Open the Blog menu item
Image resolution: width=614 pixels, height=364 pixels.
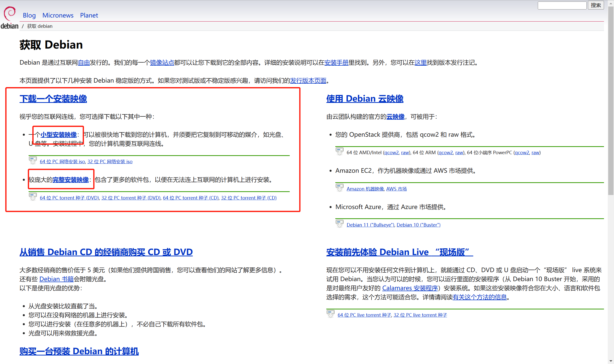tap(29, 15)
